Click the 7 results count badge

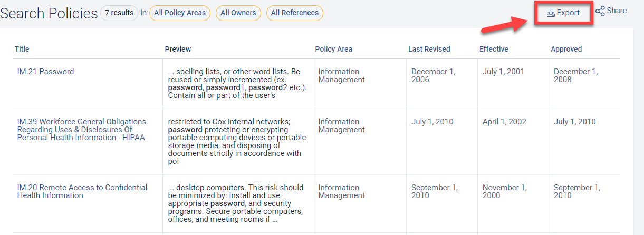coord(119,13)
